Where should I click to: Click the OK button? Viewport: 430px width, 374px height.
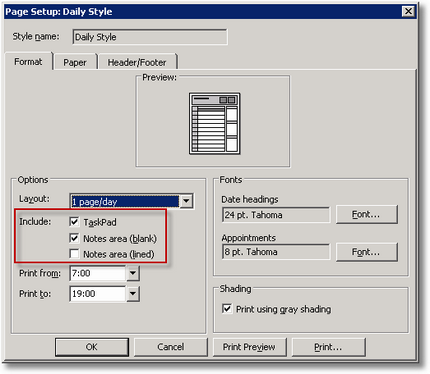[x=92, y=347]
